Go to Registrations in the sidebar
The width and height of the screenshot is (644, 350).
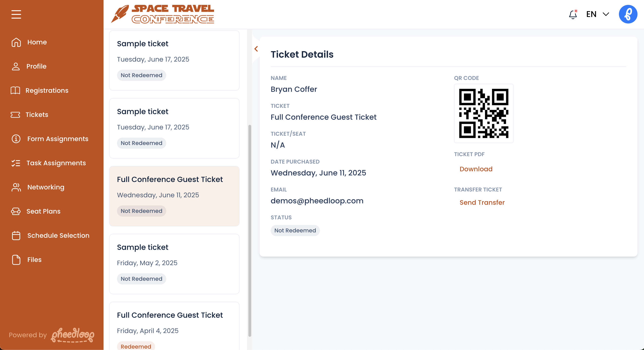point(46,90)
